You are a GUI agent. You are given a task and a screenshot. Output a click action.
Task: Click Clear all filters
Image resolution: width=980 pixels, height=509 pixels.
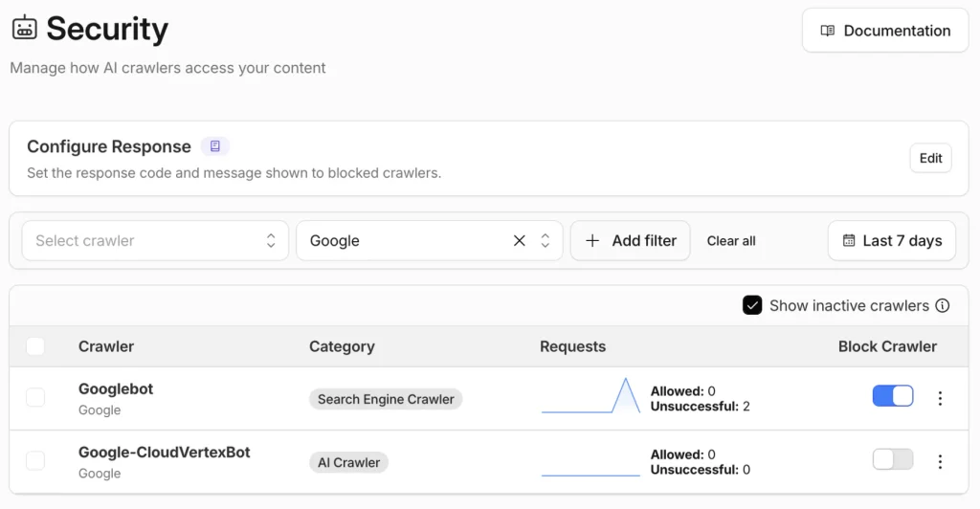(x=730, y=241)
